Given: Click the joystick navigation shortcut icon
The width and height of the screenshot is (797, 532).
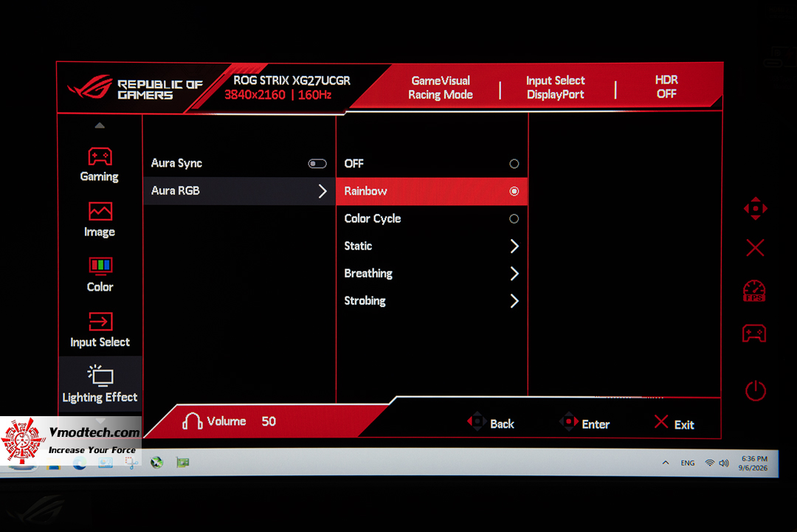Looking at the screenshot, I should [756, 209].
